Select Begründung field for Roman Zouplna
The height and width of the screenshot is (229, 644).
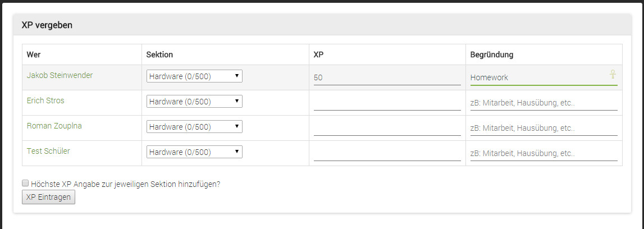[x=544, y=128]
